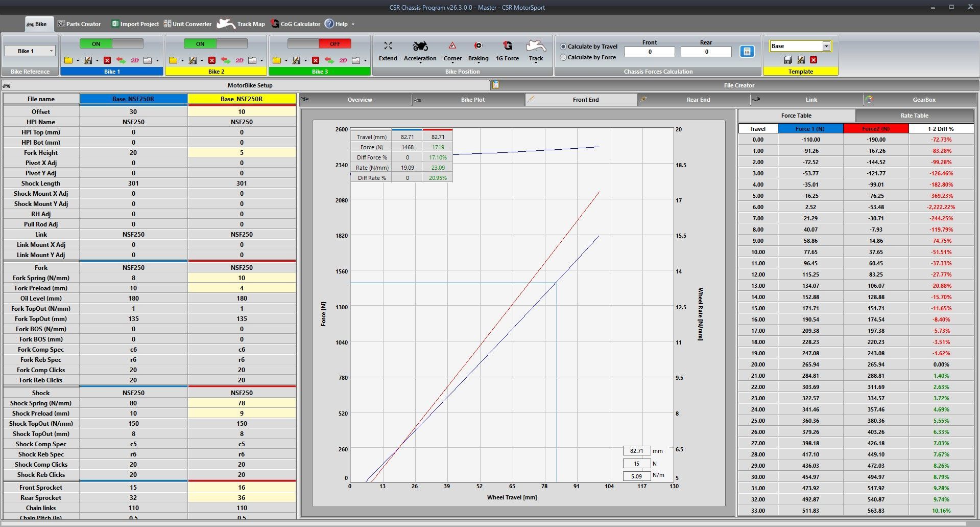Click the blue chassis forces calculator icon
The height and width of the screenshot is (527, 980).
tap(747, 52)
